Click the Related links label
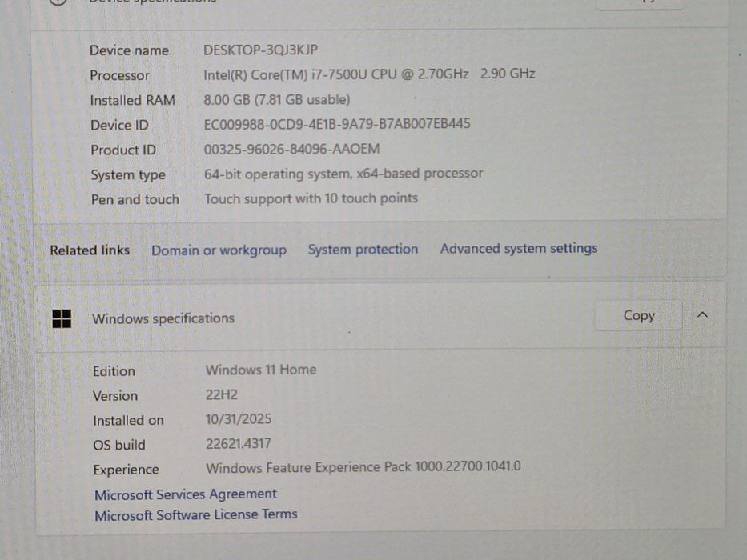Screen dimensions: 747x560 point(90,250)
